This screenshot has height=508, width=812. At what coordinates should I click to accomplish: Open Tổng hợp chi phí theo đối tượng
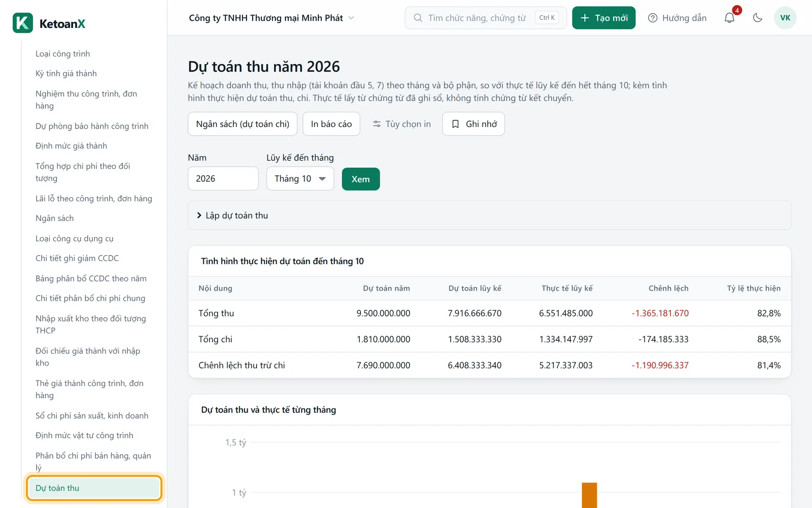83,172
